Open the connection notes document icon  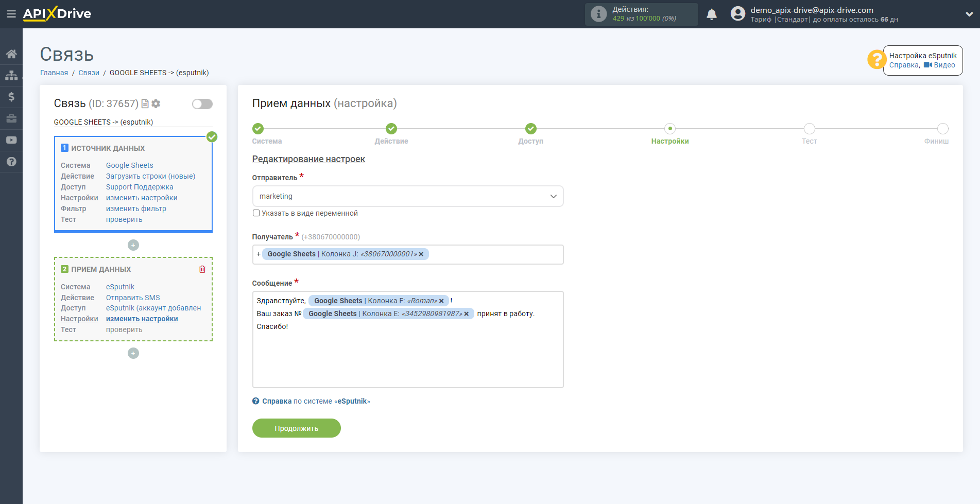click(145, 103)
